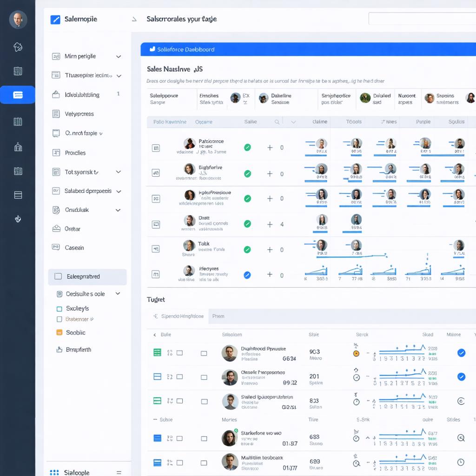Click the blue dots grid icon beside Sialoople

pos(54,472)
